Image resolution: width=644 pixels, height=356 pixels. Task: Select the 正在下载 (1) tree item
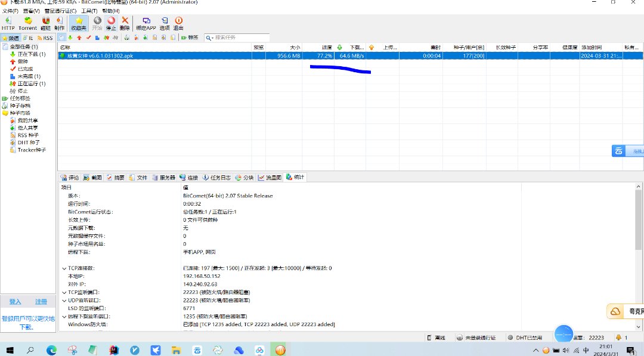point(31,54)
